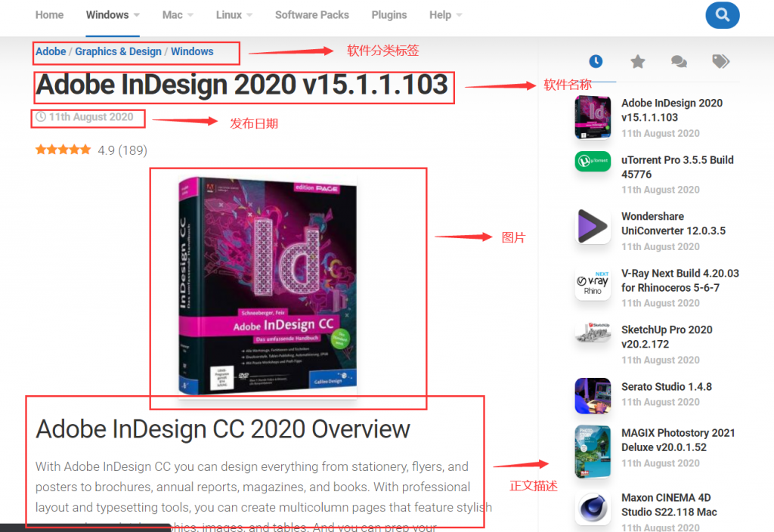
Task: Open Wondershare UniConverter 12.0.3.5 link
Action: coord(673,224)
